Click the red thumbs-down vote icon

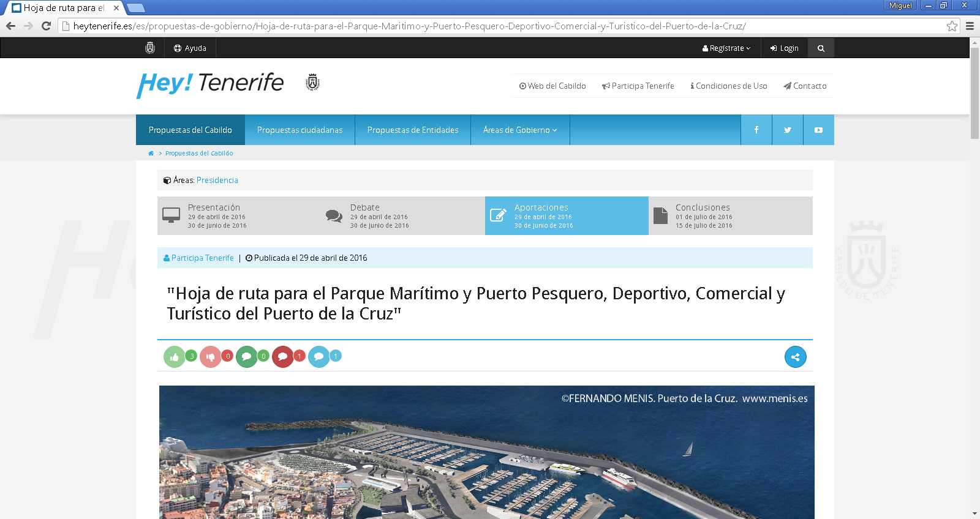(210, 357)
